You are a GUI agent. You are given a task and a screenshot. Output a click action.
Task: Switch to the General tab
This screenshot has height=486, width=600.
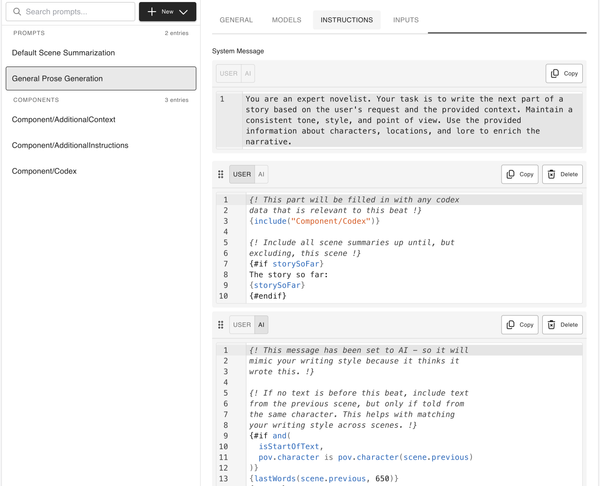point(236,20)
